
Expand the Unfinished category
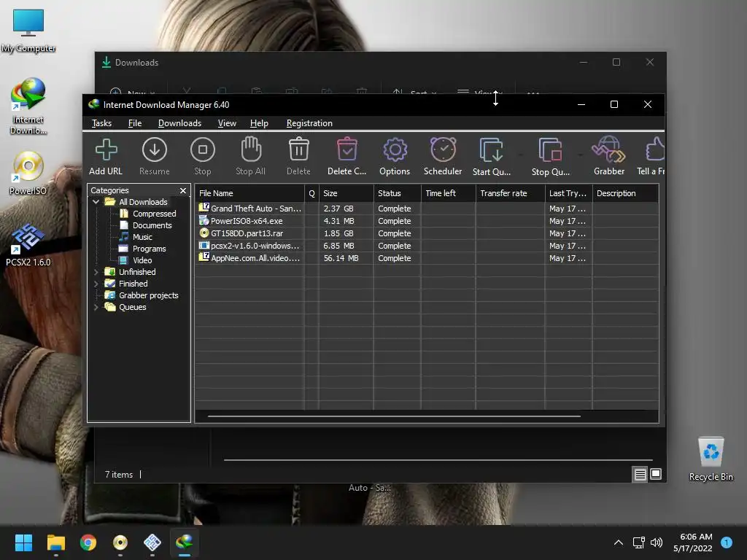click(x=96, y=272)
